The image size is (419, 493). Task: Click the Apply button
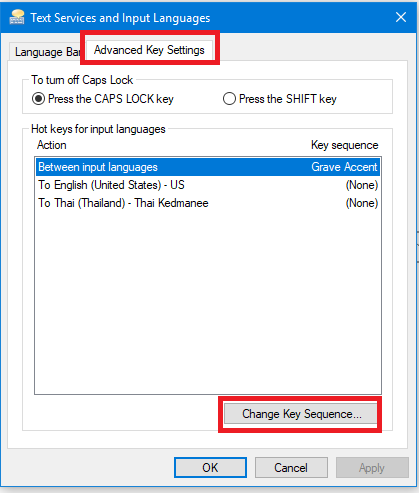pyautogui.click(x=372, y=468)
